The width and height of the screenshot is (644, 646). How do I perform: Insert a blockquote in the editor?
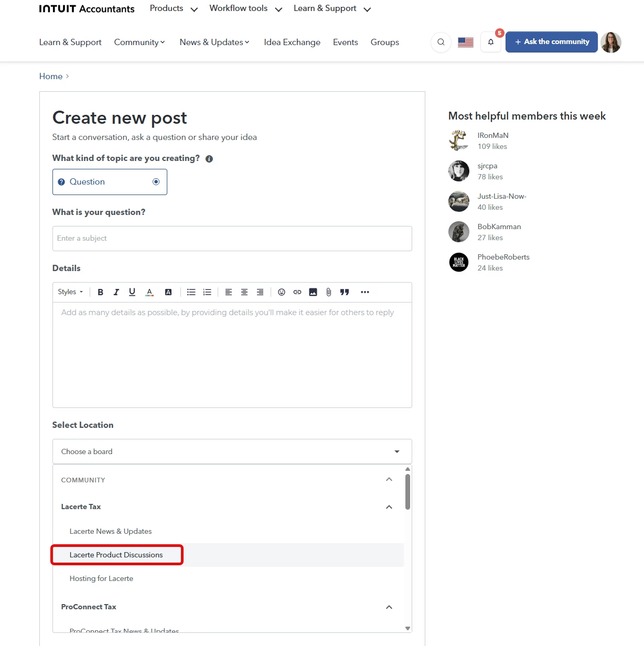[345, 292]
